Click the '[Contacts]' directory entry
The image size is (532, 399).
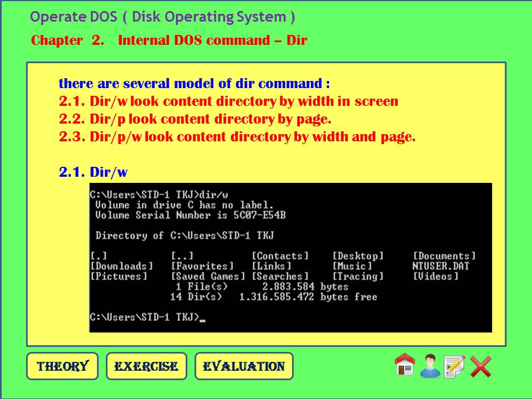pyautogui.click(x=280, y=256)
